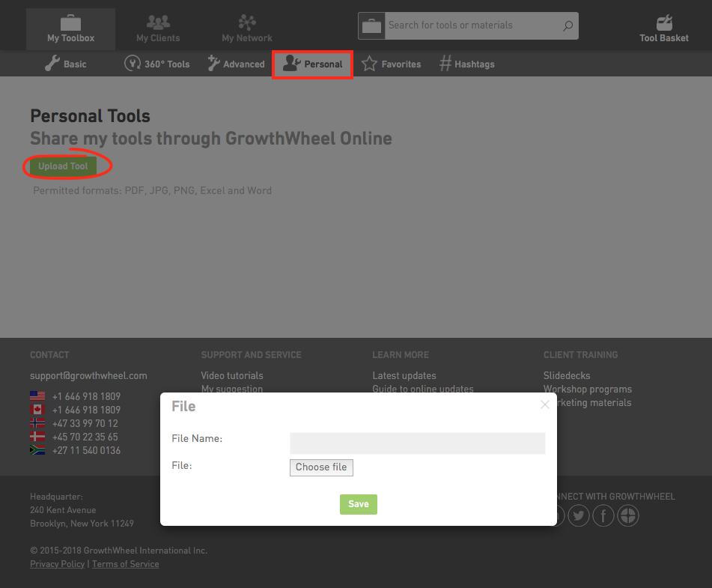Click the briefcase icon beside search field

371,26
